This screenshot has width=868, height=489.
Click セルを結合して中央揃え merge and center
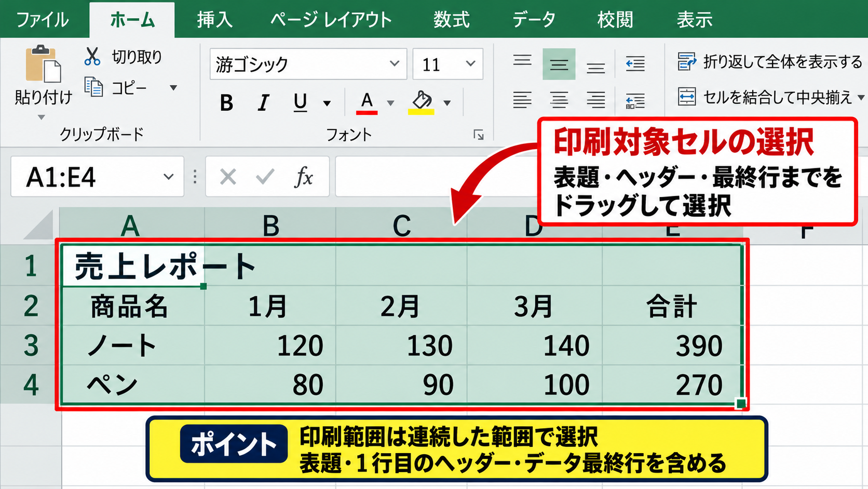tap(765, 97)
